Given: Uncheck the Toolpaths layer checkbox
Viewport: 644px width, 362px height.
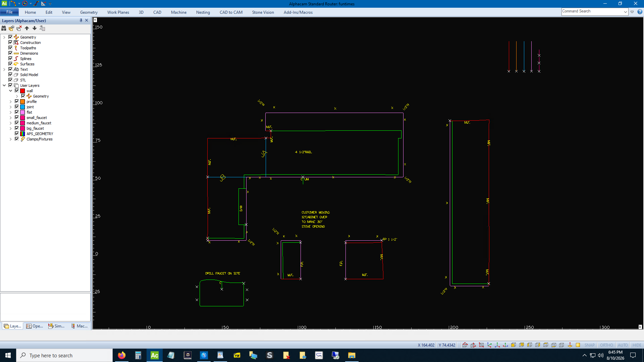Looking at the screenshot, I should pos(10,48).
